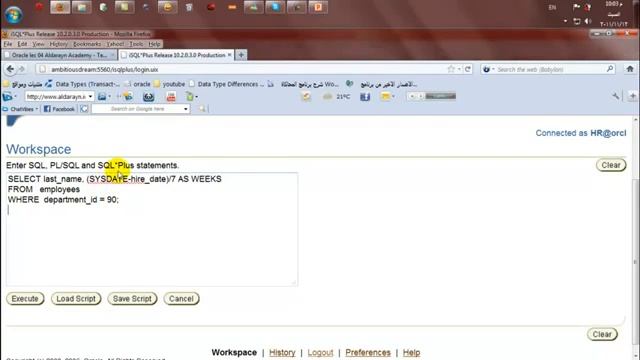Open the Facebook toolbar button in the Babylon toolbar
Image resolution: width=640 pixels, height=360 pixels.
(365, 97)
